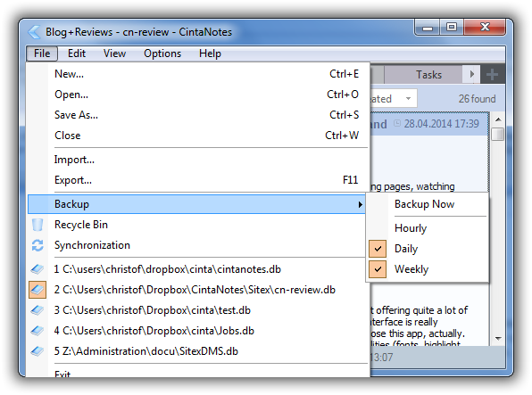Enable Hourly backup option
The image size is (532, 395).
428,228
